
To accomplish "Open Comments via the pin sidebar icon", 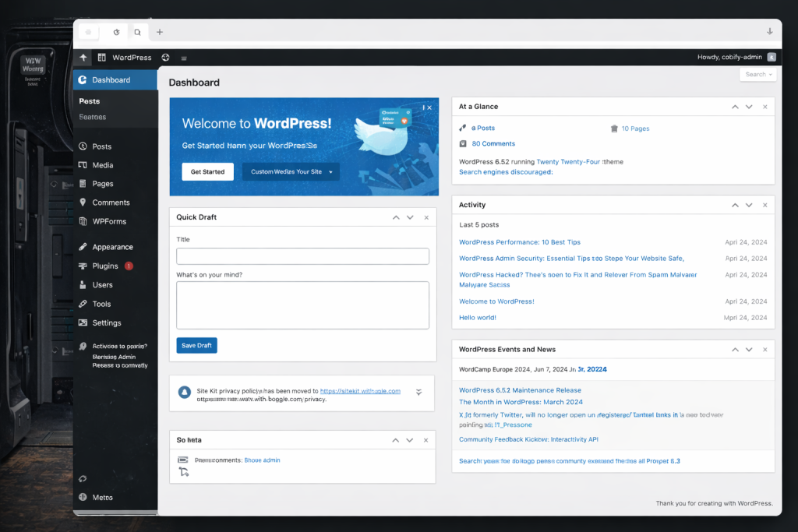I will [x=84, y=202].
